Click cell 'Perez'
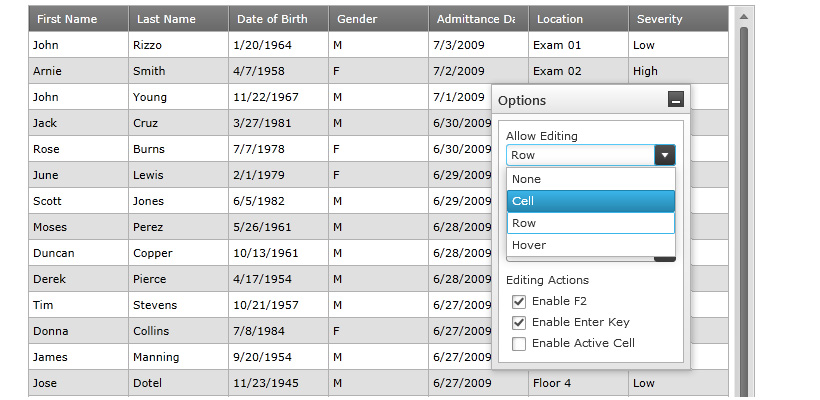 178,227
